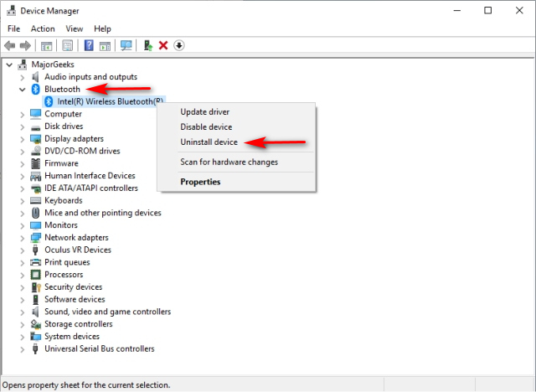
Task: Click the Intel Wireless Bluetooth device icon
Action: [49, 101]
